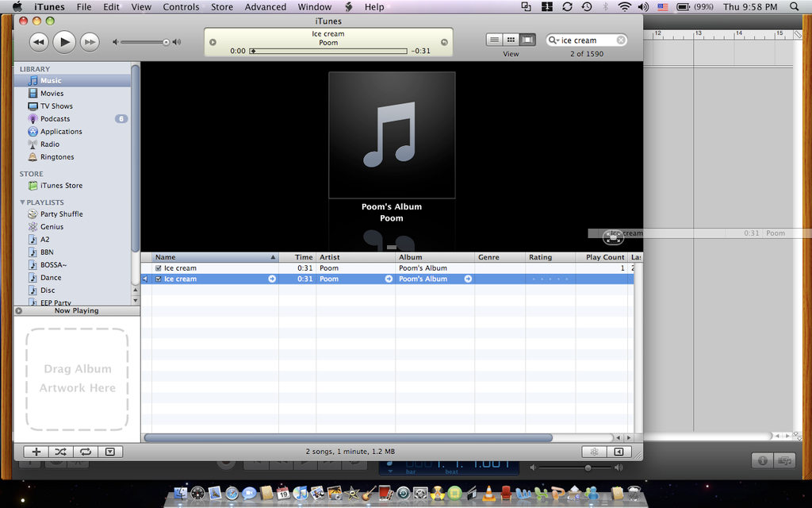Open the Store menu

pyautogui.click(x=222, y=6)
